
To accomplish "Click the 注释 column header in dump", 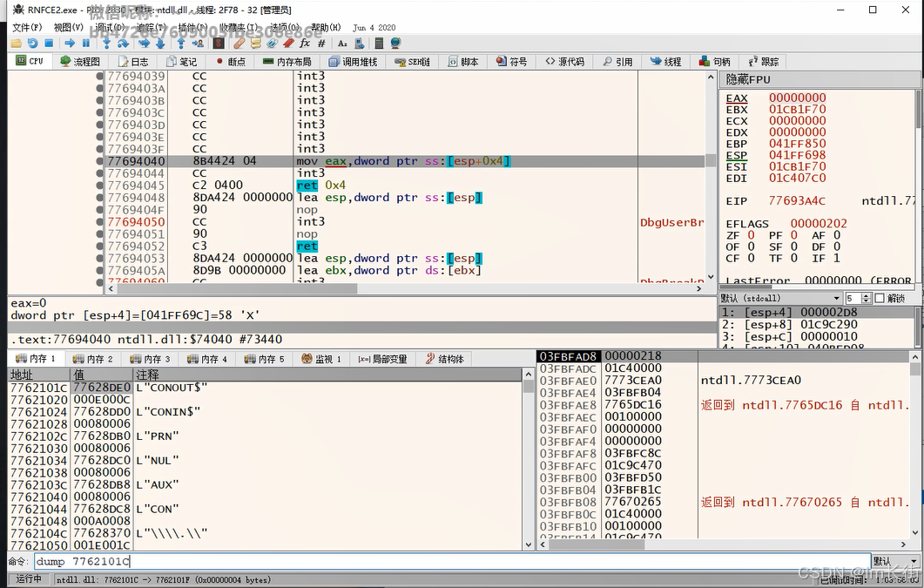I will (x=327, y=375).
